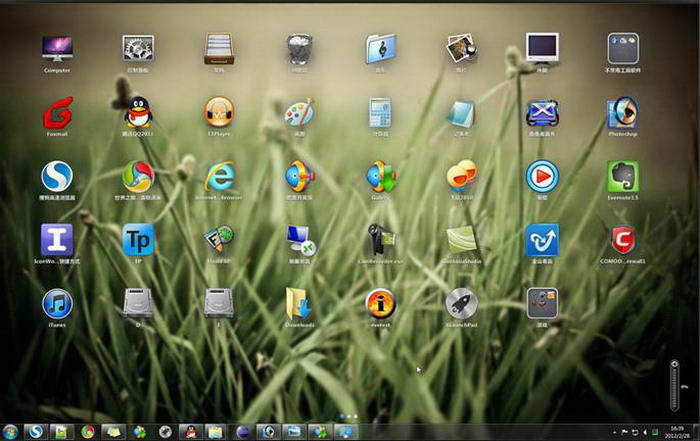Open the IconWorkshop purple I shortcut
Viewport: 700px width, 441px height.
[57, 240]
